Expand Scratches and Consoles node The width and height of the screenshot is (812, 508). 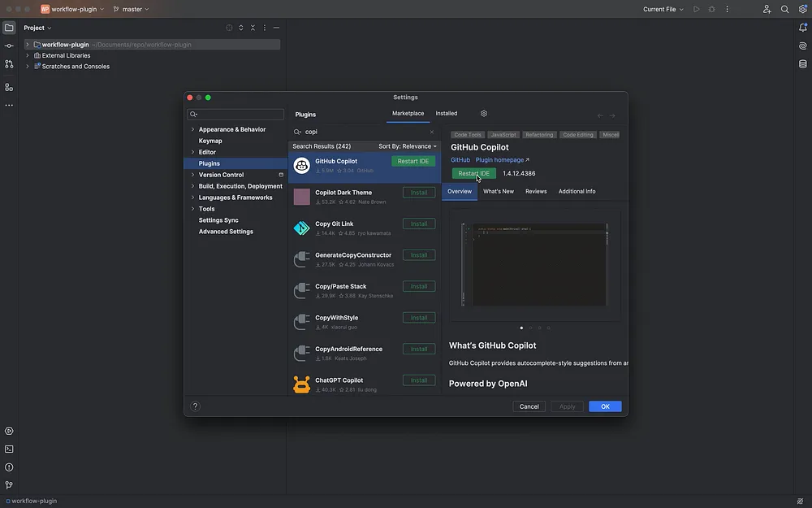28,67
